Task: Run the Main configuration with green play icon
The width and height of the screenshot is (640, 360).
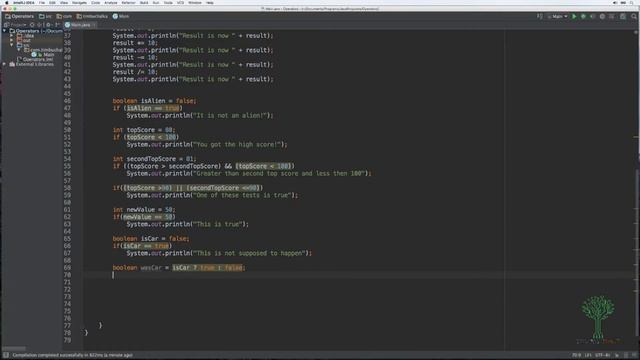Action: [574, 16]
